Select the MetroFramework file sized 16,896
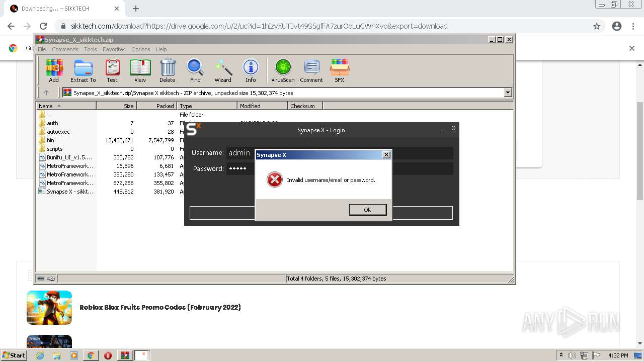 [x=69, y=166]
